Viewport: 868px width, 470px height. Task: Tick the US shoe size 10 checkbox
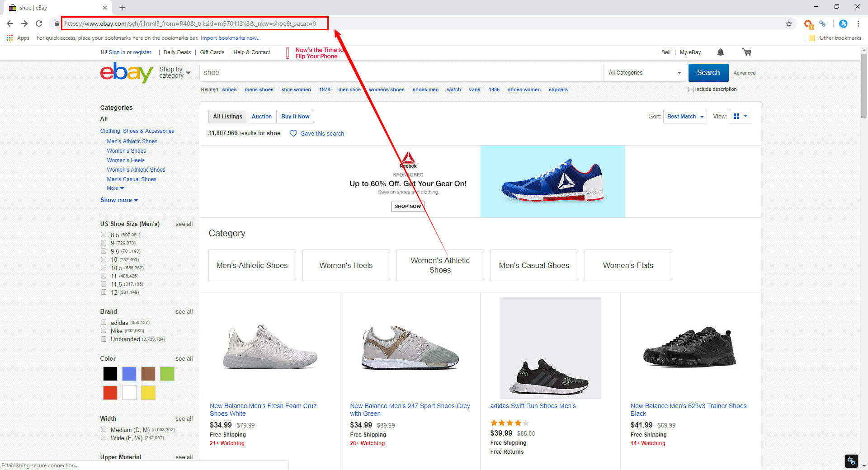click(x=104, y=259)
